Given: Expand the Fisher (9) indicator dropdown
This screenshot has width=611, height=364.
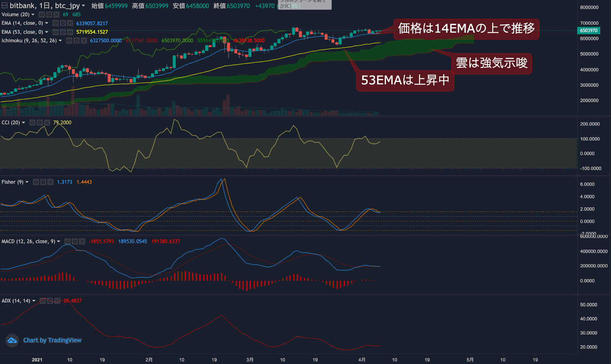Looking at the screenshot, I should click(27, 182).
